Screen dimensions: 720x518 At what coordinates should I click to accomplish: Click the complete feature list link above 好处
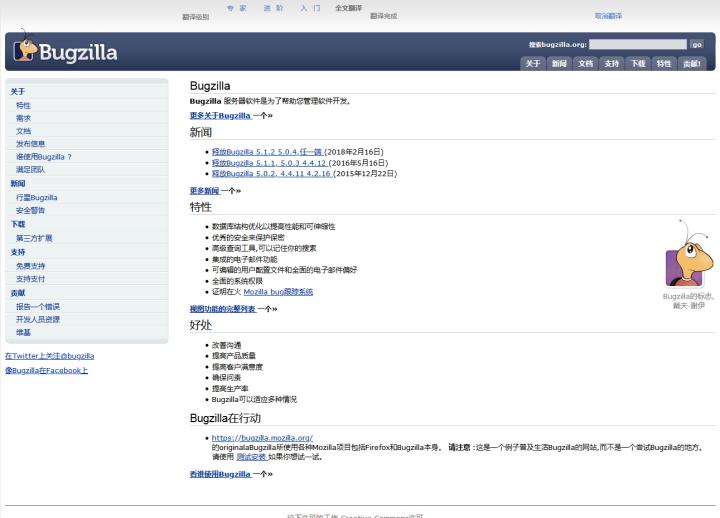[223, 309]
